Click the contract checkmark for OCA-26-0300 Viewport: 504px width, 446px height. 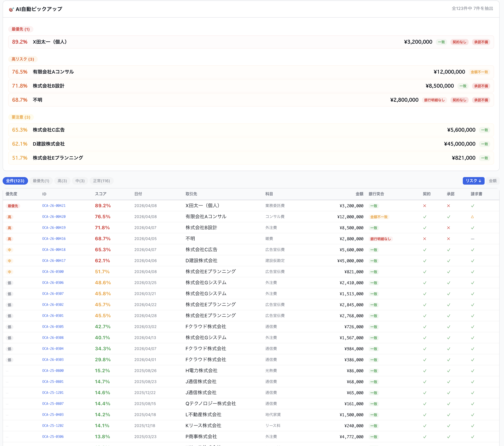(425, 272)
